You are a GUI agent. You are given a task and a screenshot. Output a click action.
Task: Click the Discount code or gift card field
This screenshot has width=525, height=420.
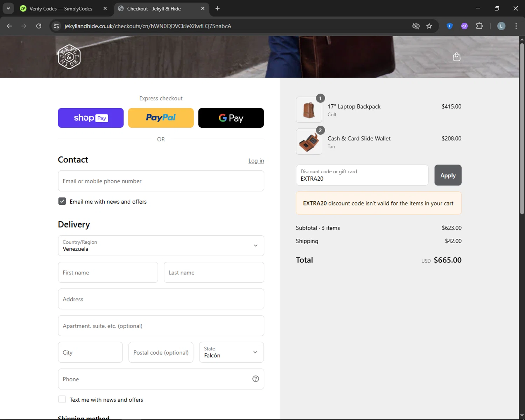point(362,175)
